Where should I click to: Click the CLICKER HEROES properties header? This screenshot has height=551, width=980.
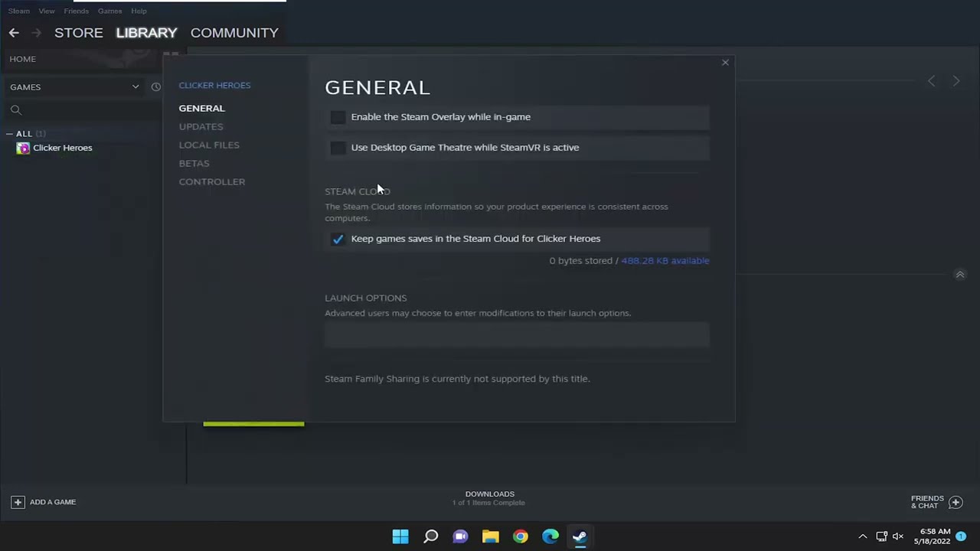click(x=214, y=85)
